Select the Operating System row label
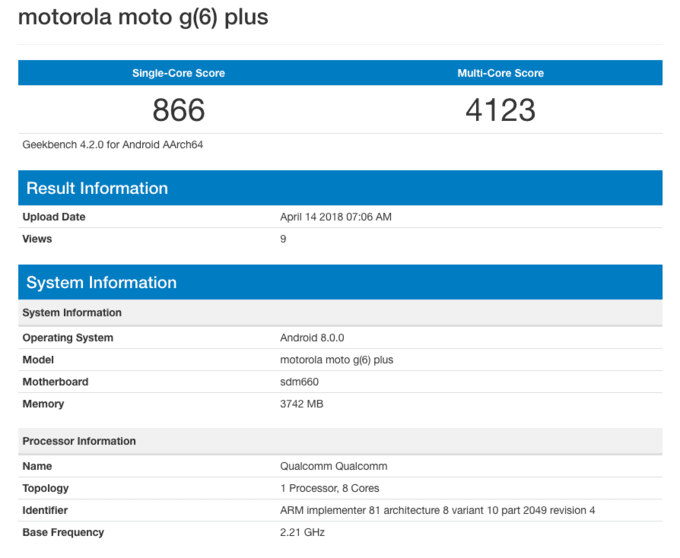The width and height of the screenshot is (680, 558). point(68,338)
